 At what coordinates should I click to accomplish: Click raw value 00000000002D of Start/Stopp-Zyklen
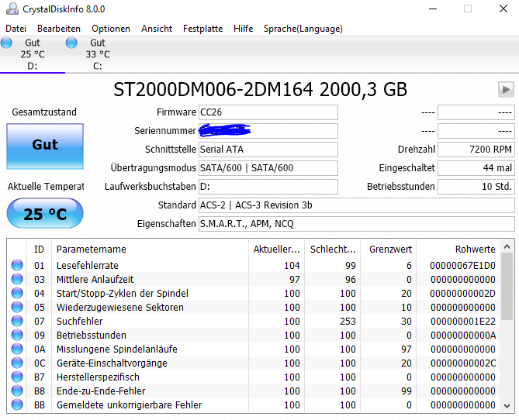(x=462, y=293)
